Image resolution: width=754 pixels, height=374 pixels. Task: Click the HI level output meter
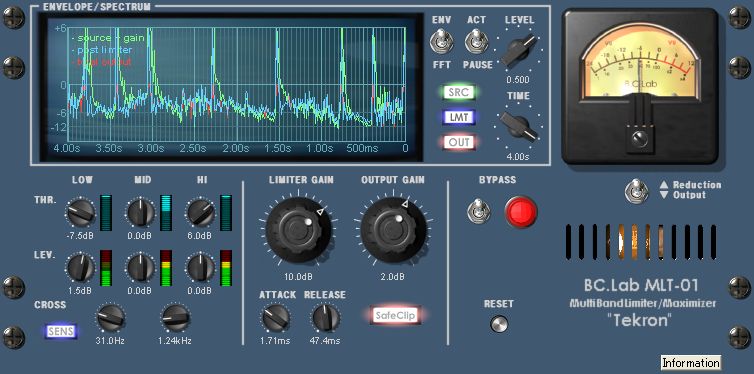(226, 268)
